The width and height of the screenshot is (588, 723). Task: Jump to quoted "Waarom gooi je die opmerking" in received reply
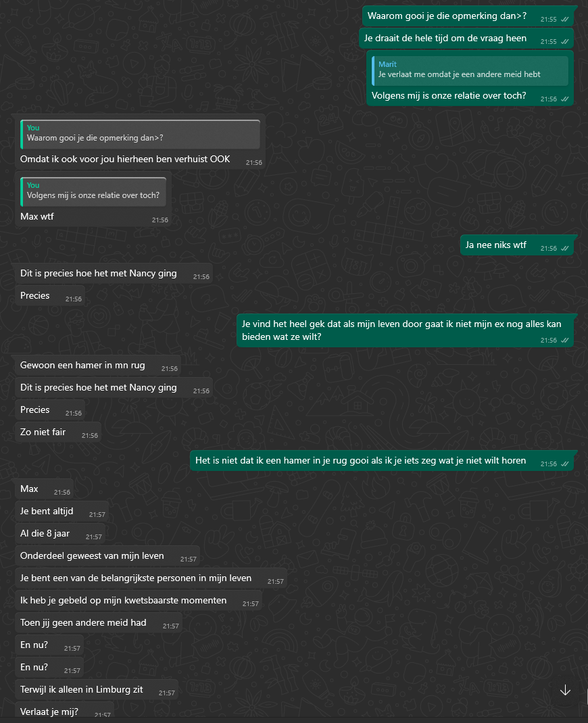tap(141, 134)
